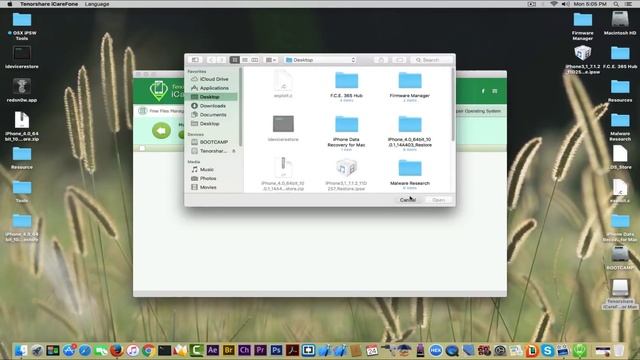
Task: Toggle the sidebar button in file dialog toolbar
Action: [195, 60]
